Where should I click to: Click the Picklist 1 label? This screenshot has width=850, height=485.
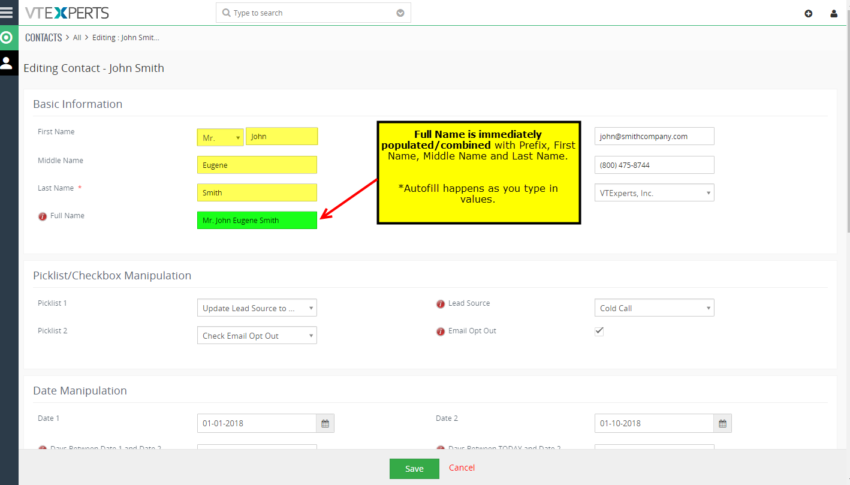click(52, 303)
